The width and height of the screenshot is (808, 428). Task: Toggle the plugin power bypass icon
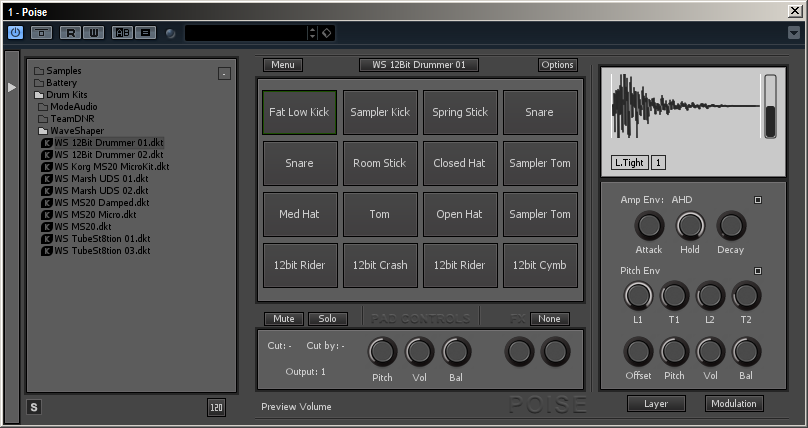[x=15, y=32]
